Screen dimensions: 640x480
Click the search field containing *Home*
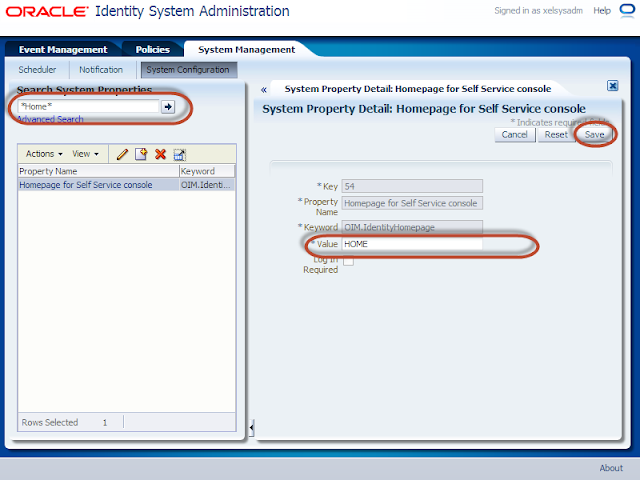[x=88, y=107]
